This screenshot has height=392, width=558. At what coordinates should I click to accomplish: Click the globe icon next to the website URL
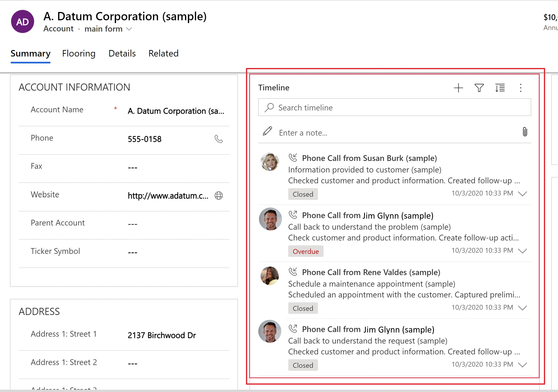(219, 195)
